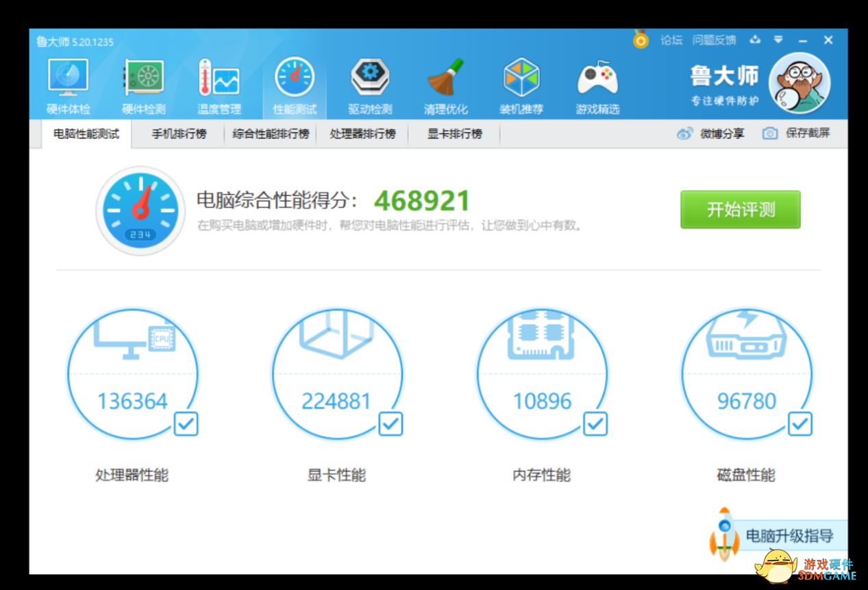Open the 游戏精选 gamepad icon
868x590 pixels.
[x=597, y=78]
